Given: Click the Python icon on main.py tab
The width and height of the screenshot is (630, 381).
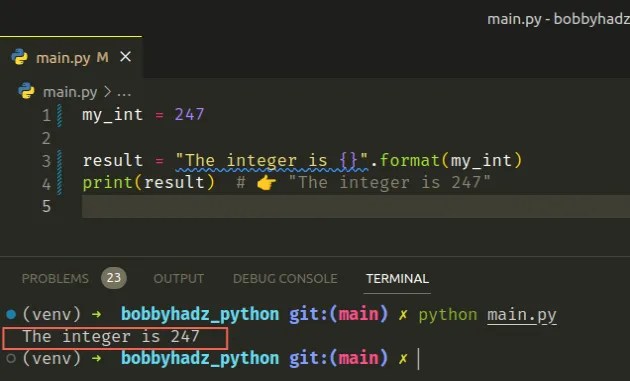Looking at the screenshot, I should click(x=19, y=57).
